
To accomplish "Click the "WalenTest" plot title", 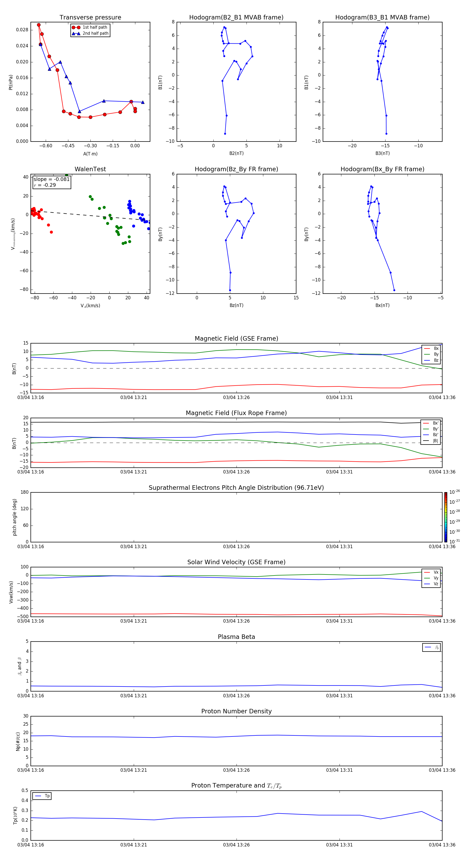I will (x=90, y=169).
